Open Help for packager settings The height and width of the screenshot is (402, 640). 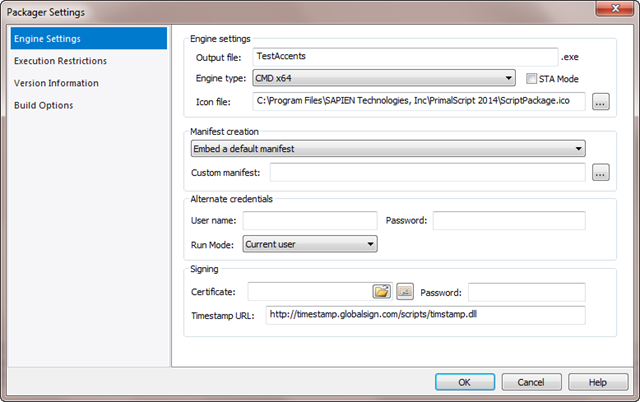pyautogui.click(x=598, y=382)
